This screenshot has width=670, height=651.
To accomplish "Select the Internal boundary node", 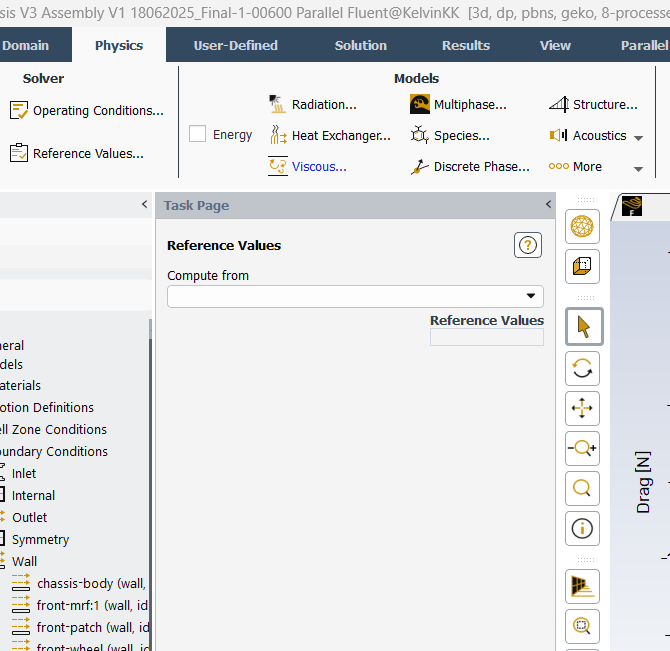I will coord(33,496).
